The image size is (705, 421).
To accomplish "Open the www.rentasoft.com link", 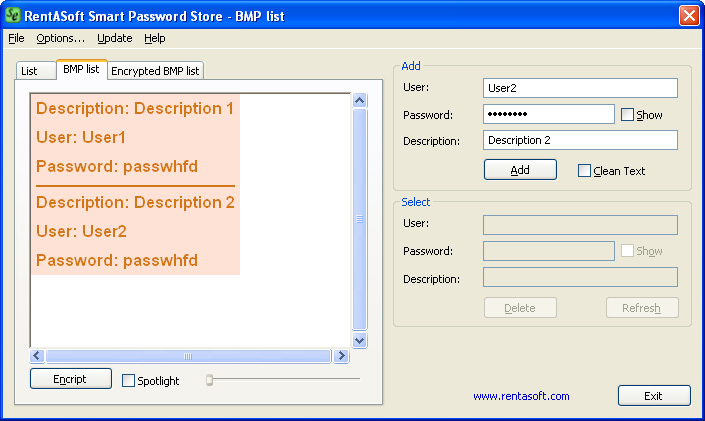I will [521, 396].
